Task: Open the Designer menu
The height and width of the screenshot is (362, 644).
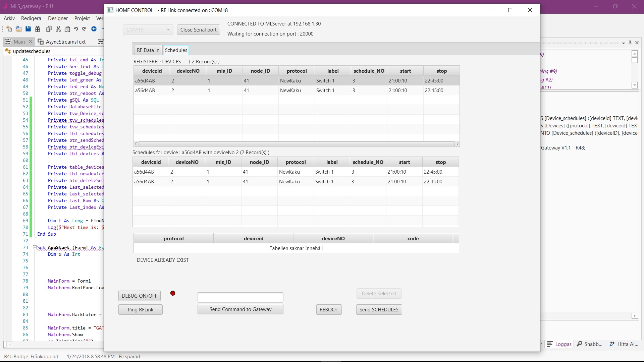Action: click(x=58, y=18)
